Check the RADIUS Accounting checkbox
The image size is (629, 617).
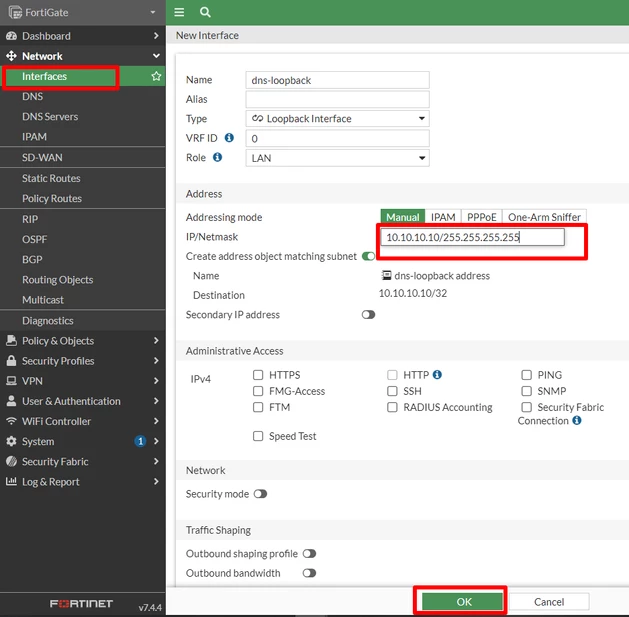click(x=392, y=407)
